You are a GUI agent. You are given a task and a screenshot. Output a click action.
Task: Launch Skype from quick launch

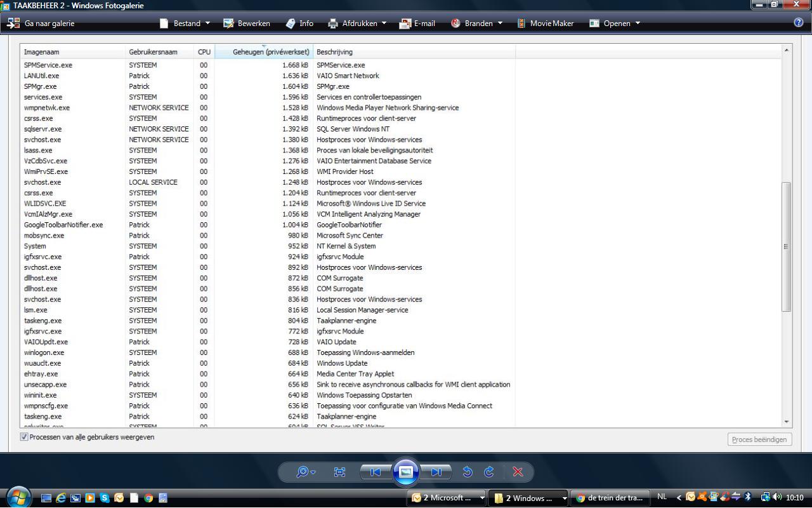[105, 498]
